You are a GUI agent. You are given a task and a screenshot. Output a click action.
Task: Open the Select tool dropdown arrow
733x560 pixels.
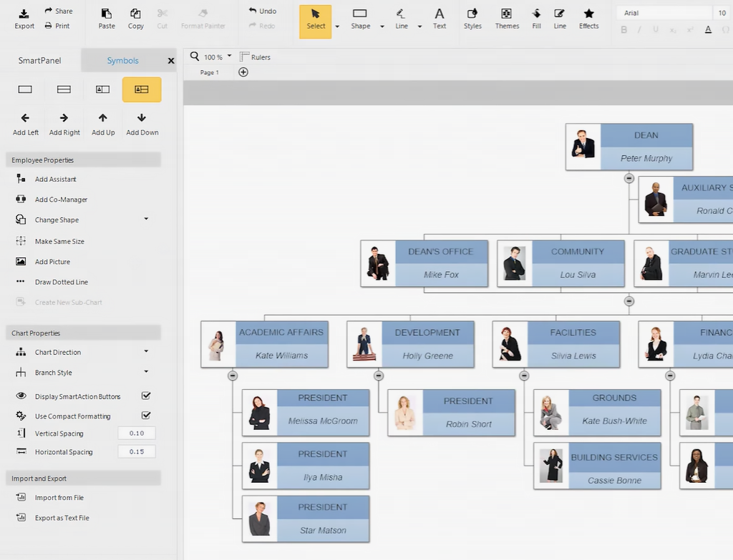tap(337, 26)
